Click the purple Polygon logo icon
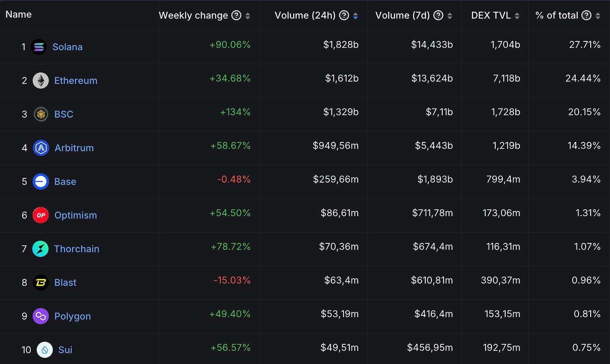 (41, 316)
